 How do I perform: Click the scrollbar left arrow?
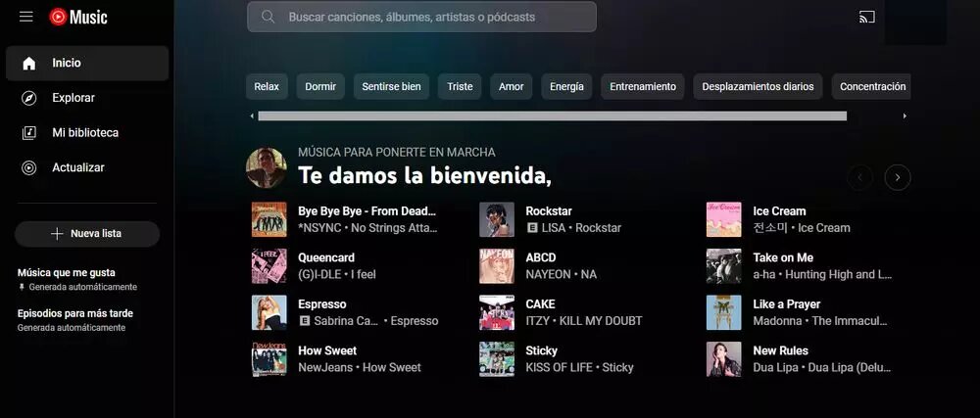coord(252,116)
